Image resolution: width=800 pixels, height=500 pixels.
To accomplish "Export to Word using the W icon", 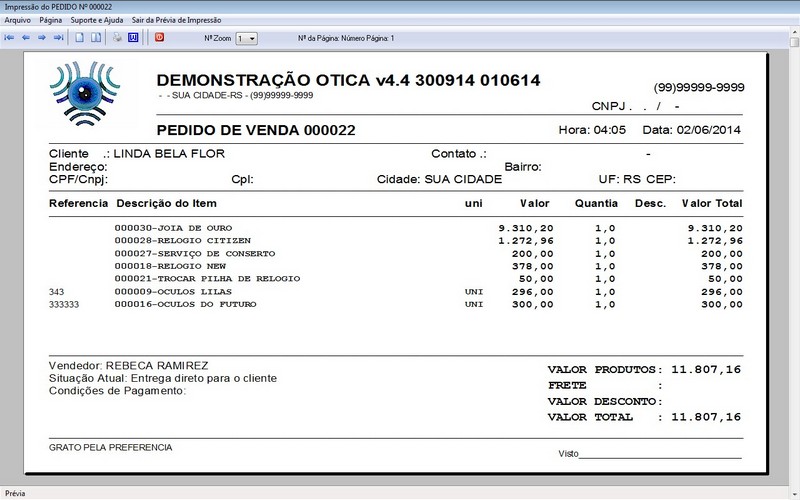I will (x=133, y=38).
